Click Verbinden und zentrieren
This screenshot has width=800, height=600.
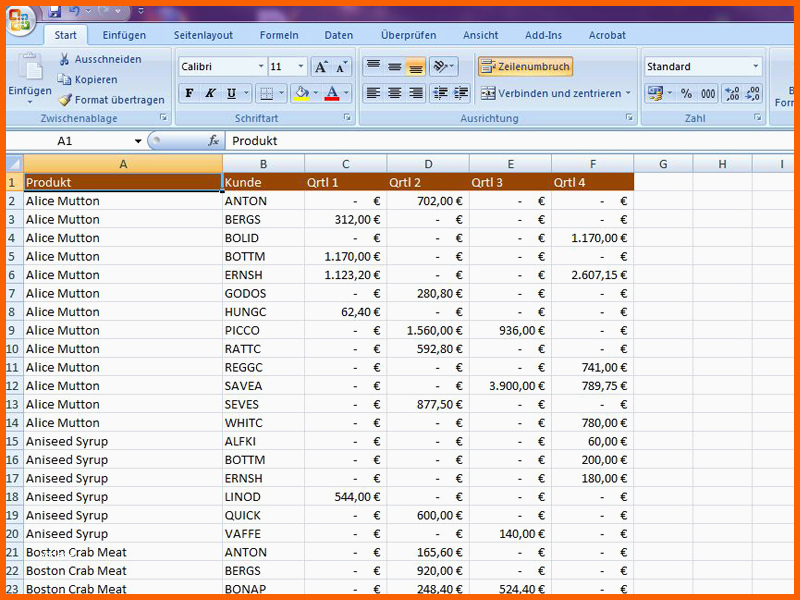[x=551, y=93]
